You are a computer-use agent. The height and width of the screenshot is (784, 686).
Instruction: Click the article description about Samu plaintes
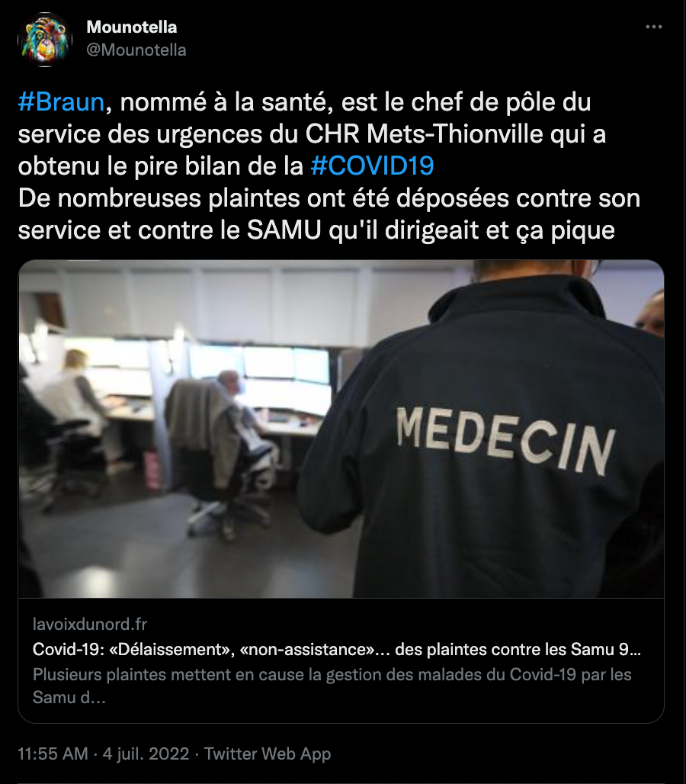332,686
